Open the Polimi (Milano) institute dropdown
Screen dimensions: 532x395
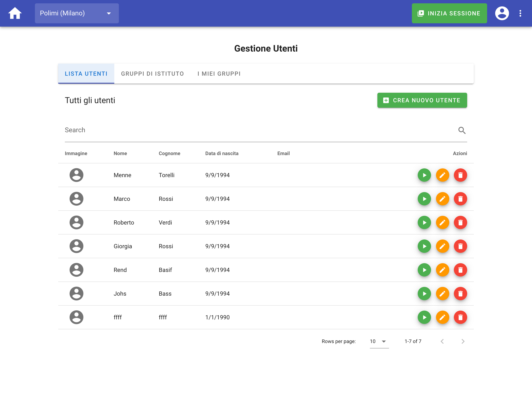(77, 13)
